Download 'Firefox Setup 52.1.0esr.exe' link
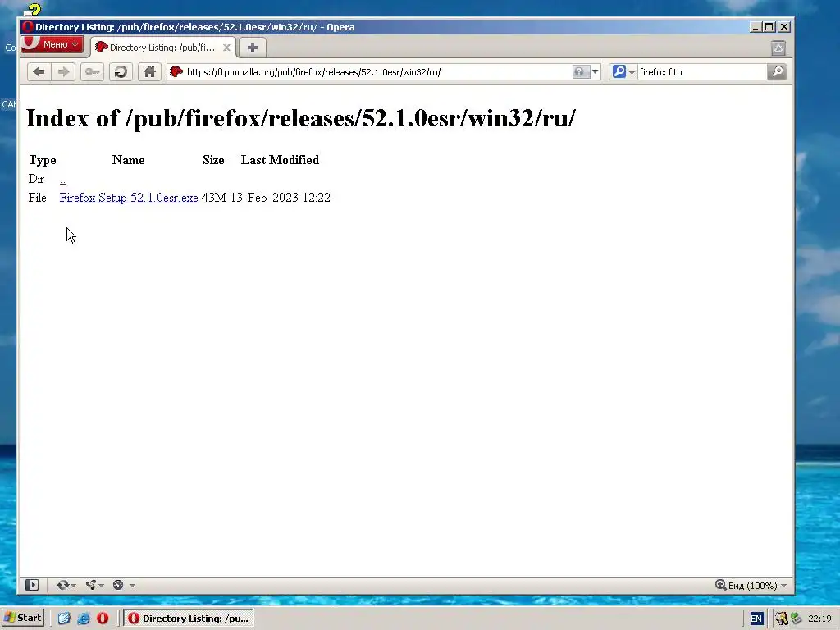This screenshot has width=840, height=630. point(129,198)
